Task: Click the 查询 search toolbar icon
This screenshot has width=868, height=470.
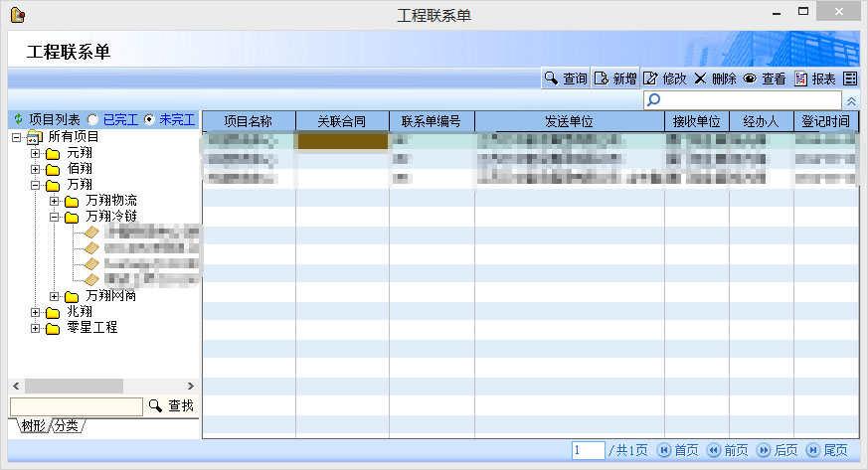Action: [550, 78]
